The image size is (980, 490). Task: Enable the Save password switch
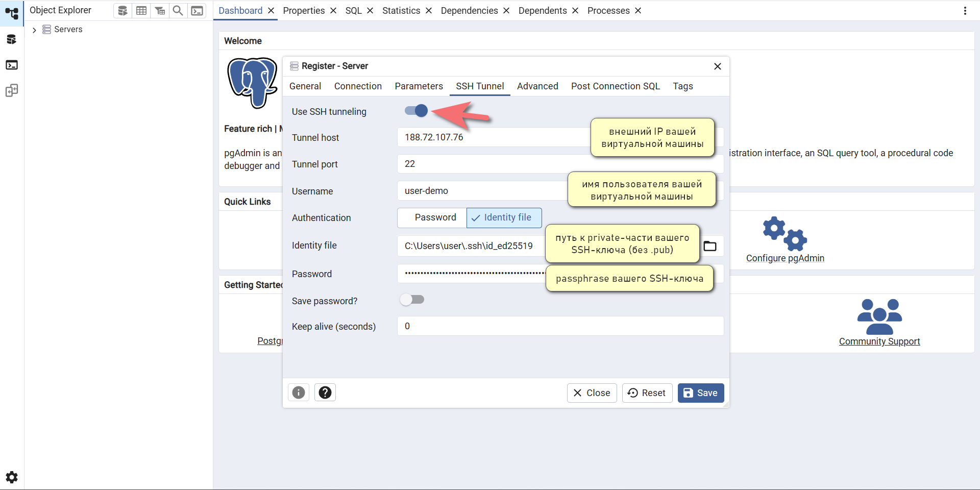point(412,300)
